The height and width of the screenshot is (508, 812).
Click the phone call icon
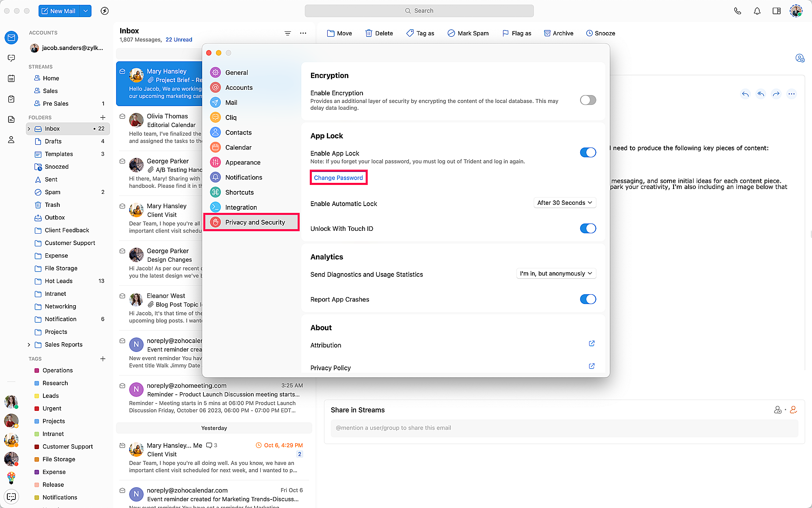point(737,11)
